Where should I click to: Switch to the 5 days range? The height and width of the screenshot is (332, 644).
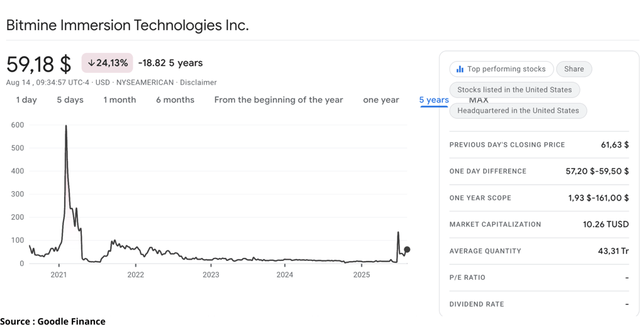coord(70,100)
